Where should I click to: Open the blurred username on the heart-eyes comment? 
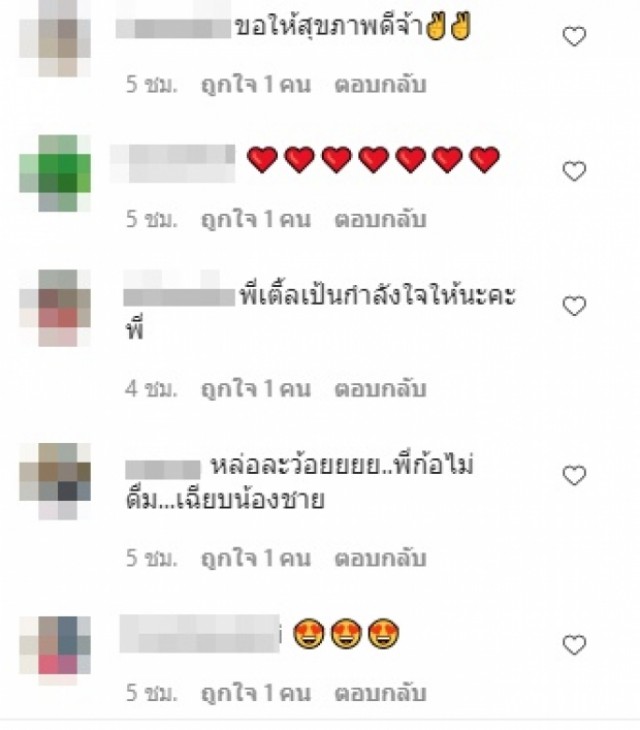pyautogui.click(x=200, y=634)
